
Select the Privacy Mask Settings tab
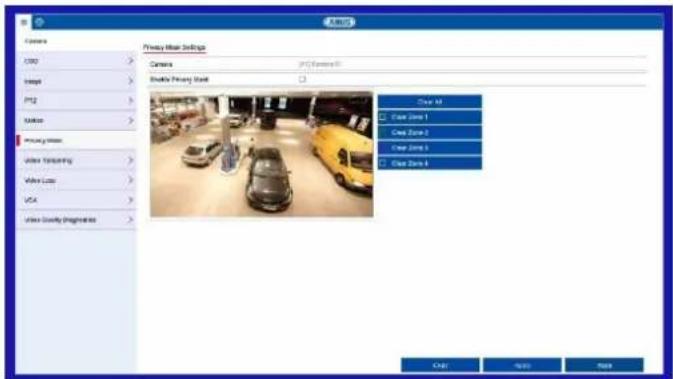coord(174,47)
